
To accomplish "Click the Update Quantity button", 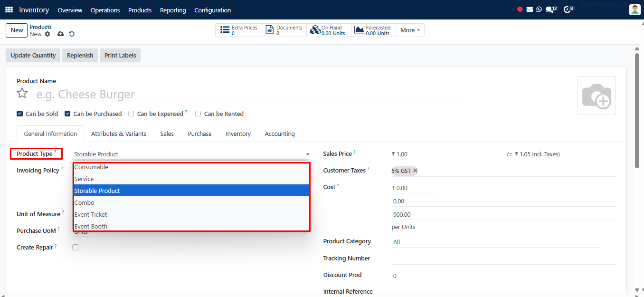I will pos(33,56).
